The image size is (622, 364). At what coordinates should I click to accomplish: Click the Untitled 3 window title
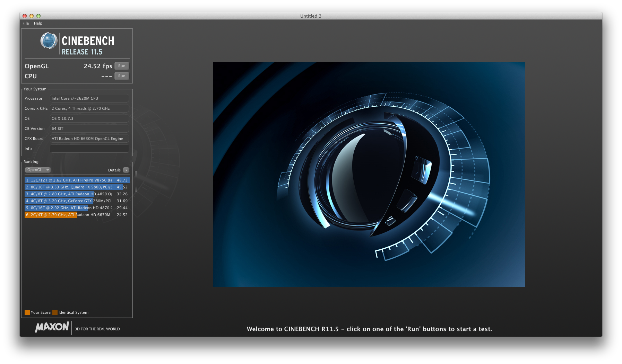coord(311,16)
